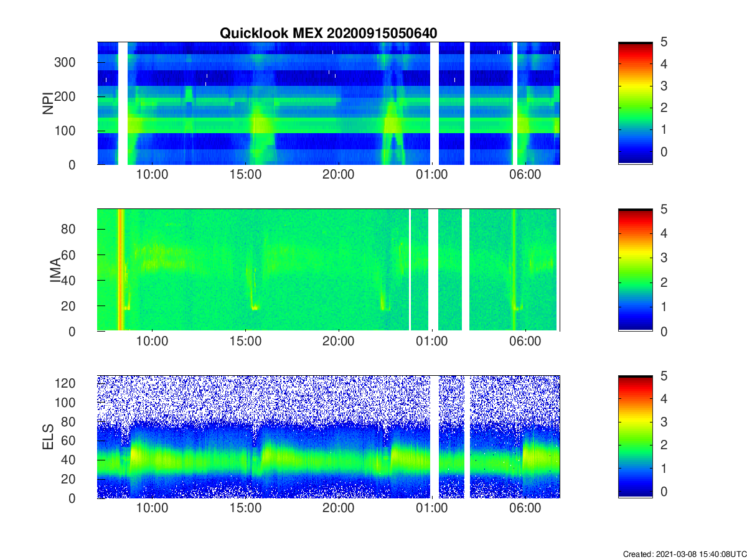This screenshot has width=747, height=560.
Task: Click the 06:00 time label under NPI panel
Action: coord(525,175)
